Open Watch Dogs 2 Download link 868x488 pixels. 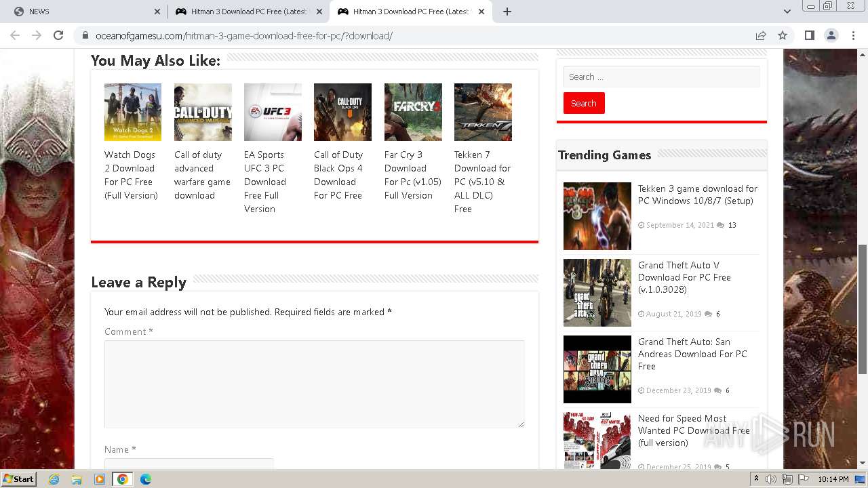(x=131, y=175)
